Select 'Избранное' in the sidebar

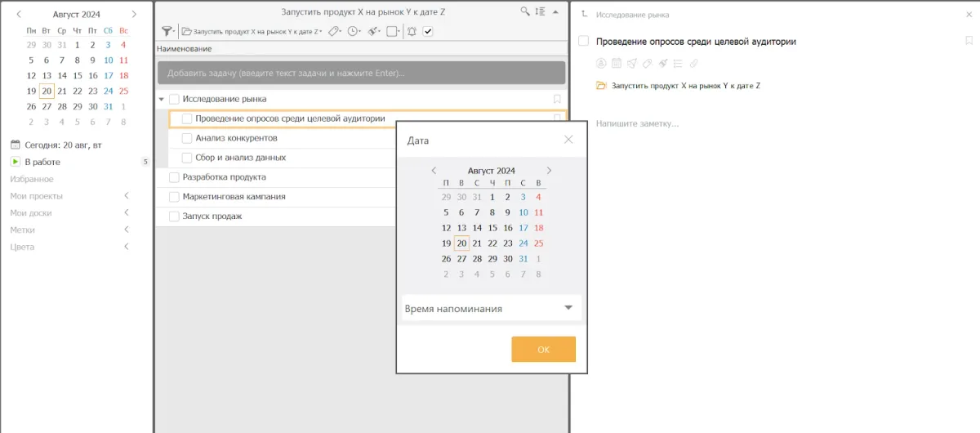pos(32,179)
